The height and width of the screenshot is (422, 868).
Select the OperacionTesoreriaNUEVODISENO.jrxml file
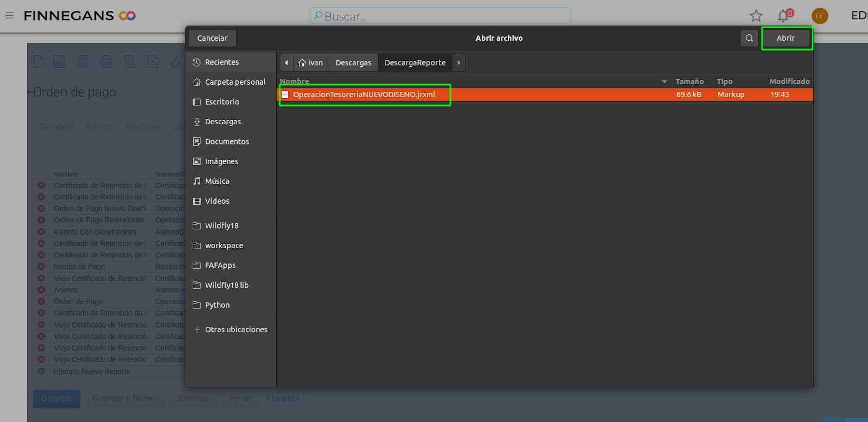pyautogui.click(x=364, y=95)
